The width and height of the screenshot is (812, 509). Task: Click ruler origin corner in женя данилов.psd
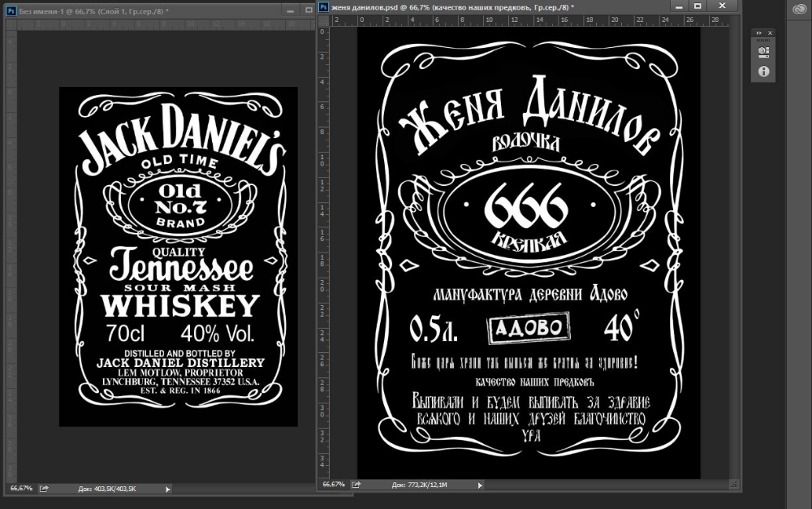[x=323, y=21]
